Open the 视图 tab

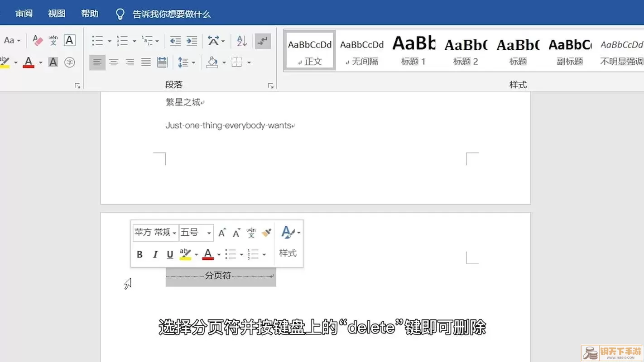57,14
